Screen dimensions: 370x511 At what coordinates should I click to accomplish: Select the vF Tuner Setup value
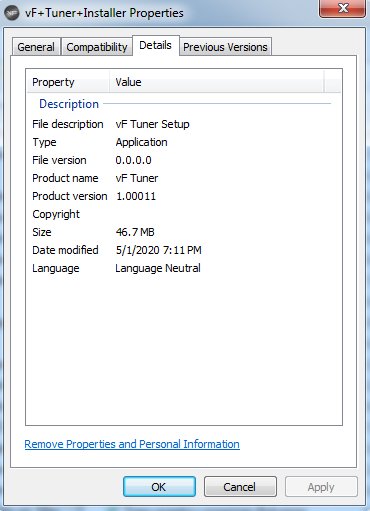coord(152,124)
